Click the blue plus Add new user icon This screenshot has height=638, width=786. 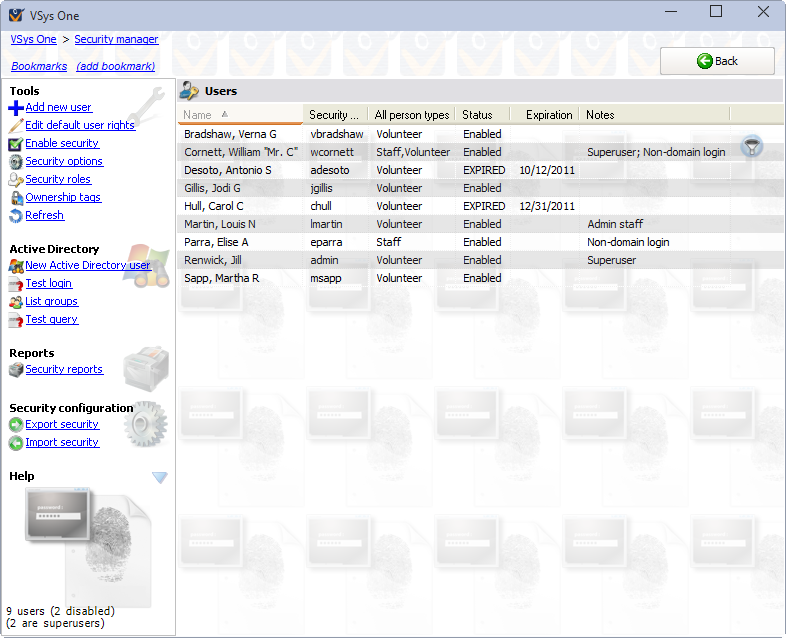click(x=16, y=108)
